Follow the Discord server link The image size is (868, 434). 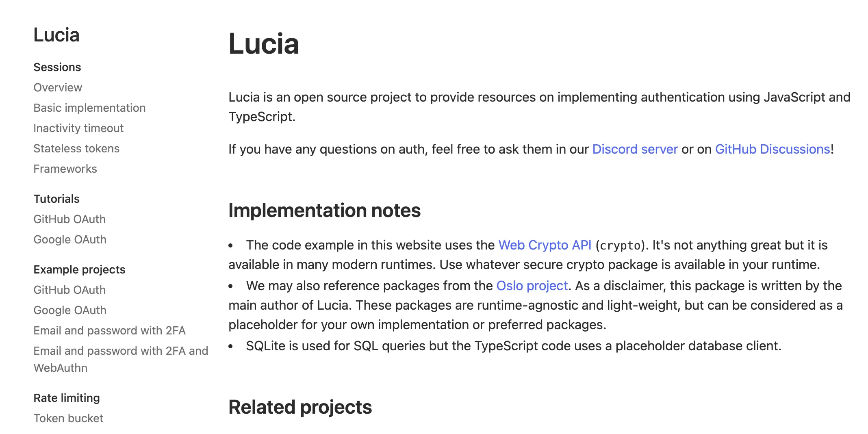click(635, 149)
